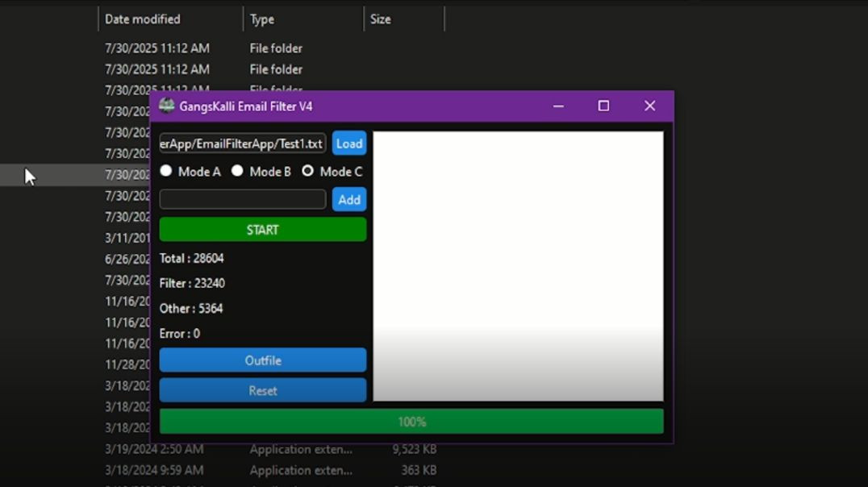Select the Mode C radio button
The width and height of the screenshot is (868, 487).
(x=307, y=171)
